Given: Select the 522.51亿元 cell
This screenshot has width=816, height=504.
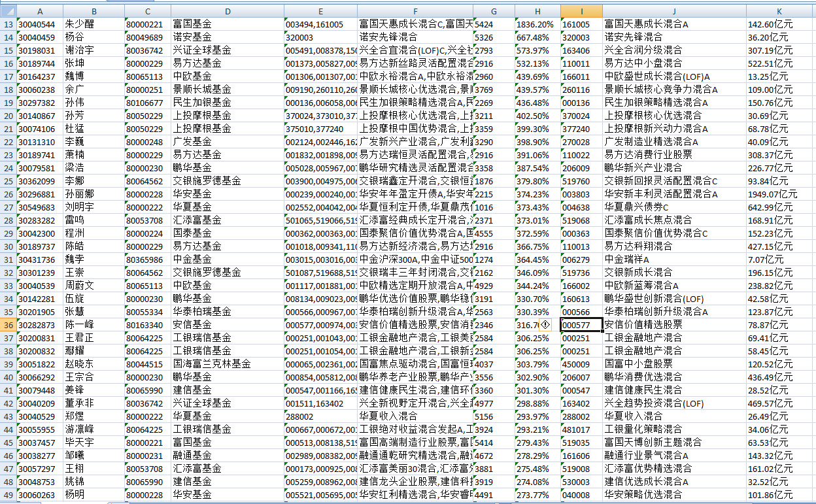Looking at the screenshot, I should coord(779,63).
